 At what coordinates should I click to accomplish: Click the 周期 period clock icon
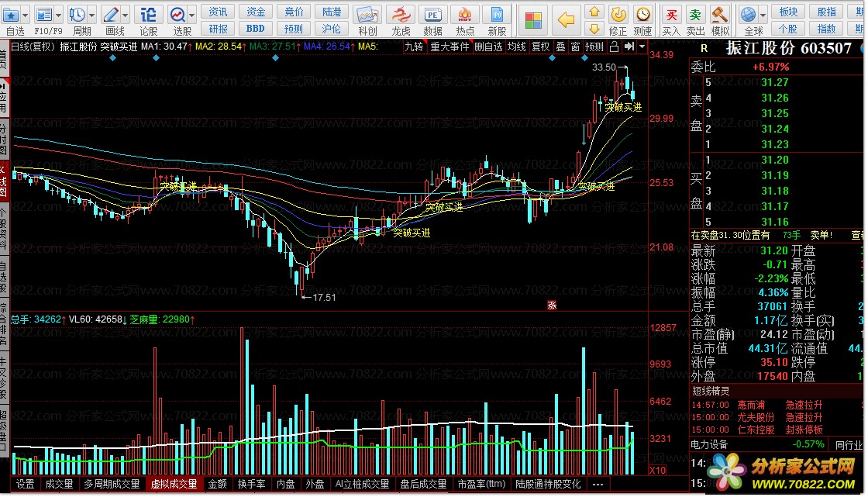(x=77, y=15)
